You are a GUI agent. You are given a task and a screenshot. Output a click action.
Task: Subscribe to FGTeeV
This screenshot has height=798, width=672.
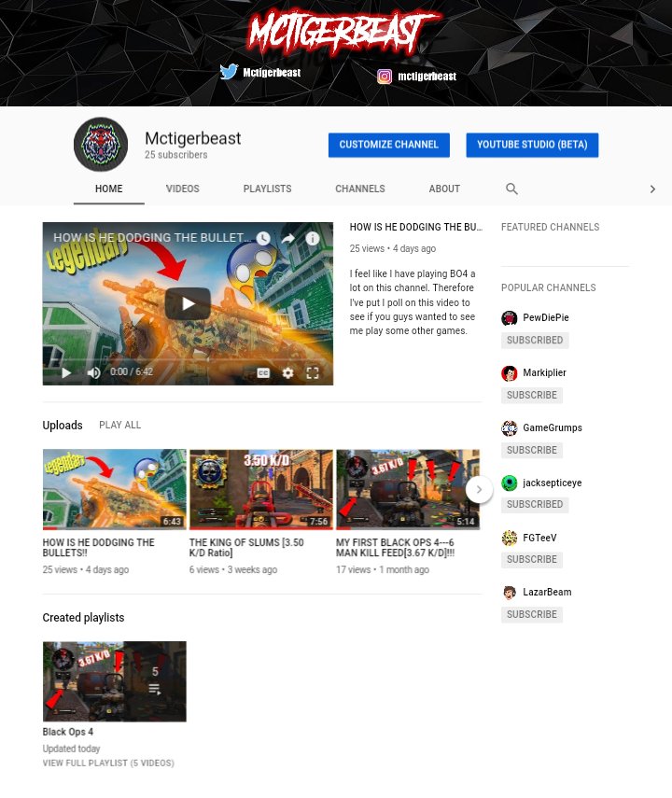click(531, 559)
